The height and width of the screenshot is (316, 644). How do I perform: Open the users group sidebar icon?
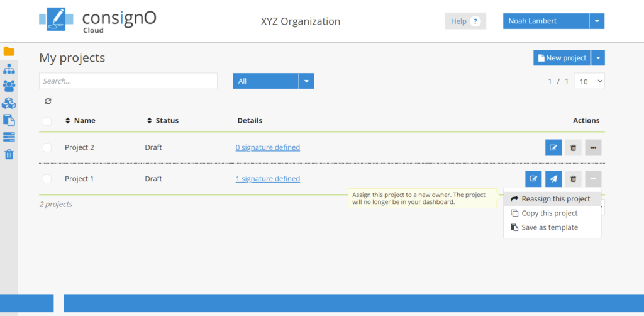(9, 86)
